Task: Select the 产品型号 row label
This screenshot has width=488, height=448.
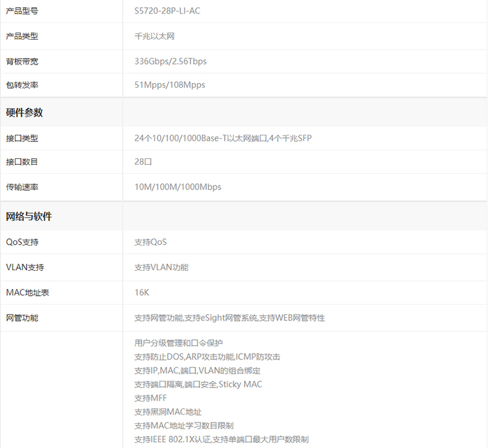Action: 22,11
